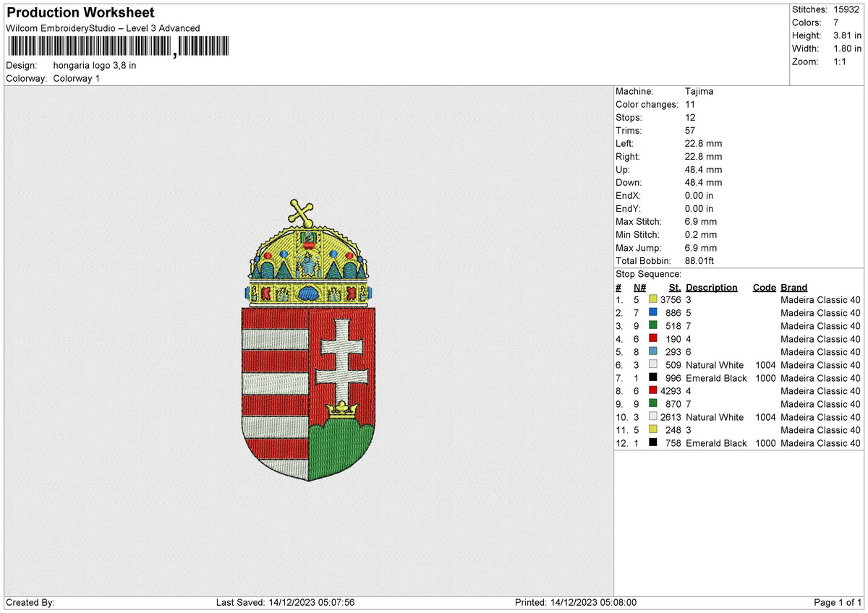Click stitch count 3756 in stop 1

(671, 300)
